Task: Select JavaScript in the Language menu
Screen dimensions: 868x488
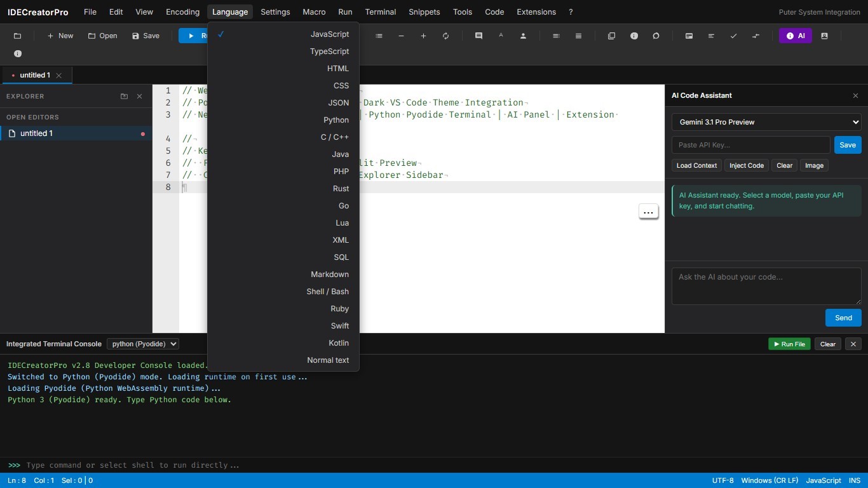Action: click(283, 34)
